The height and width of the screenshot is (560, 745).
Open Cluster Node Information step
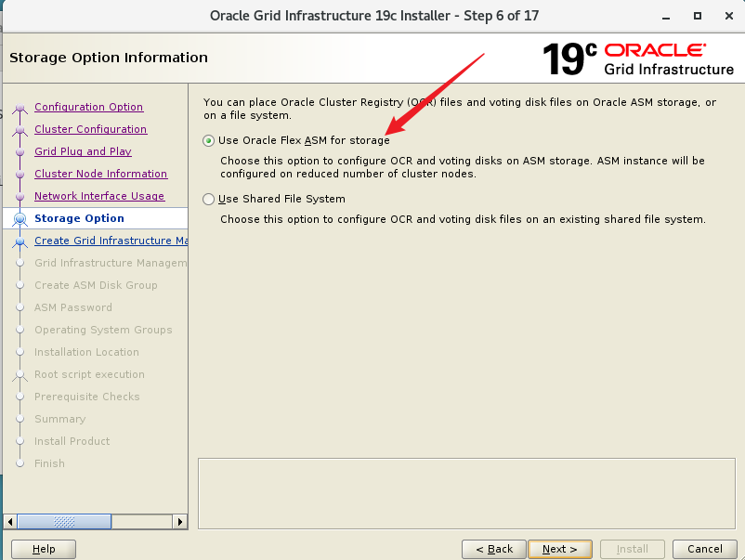coord(100,174)
